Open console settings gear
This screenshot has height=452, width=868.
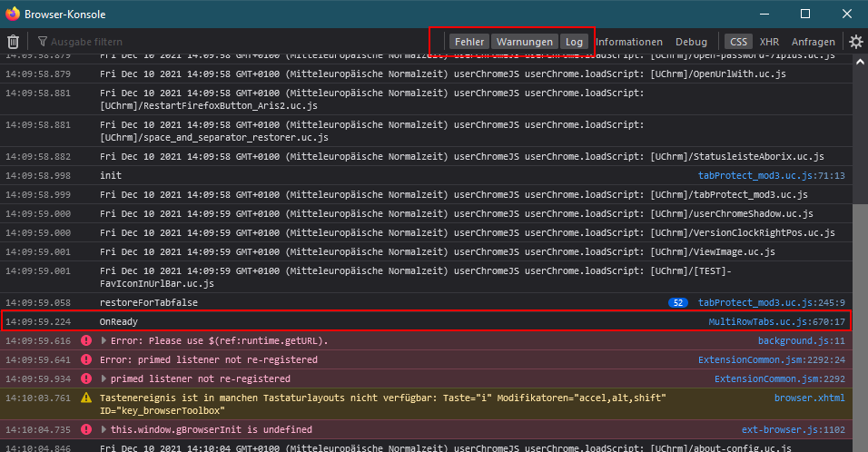tap(856, 42)
